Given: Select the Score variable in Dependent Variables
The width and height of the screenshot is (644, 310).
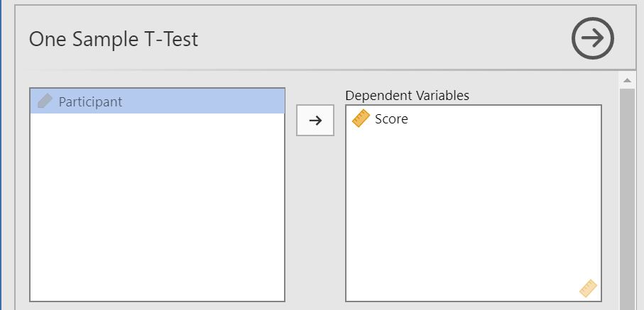Looking at the screenshot, I should coord(391,119).
